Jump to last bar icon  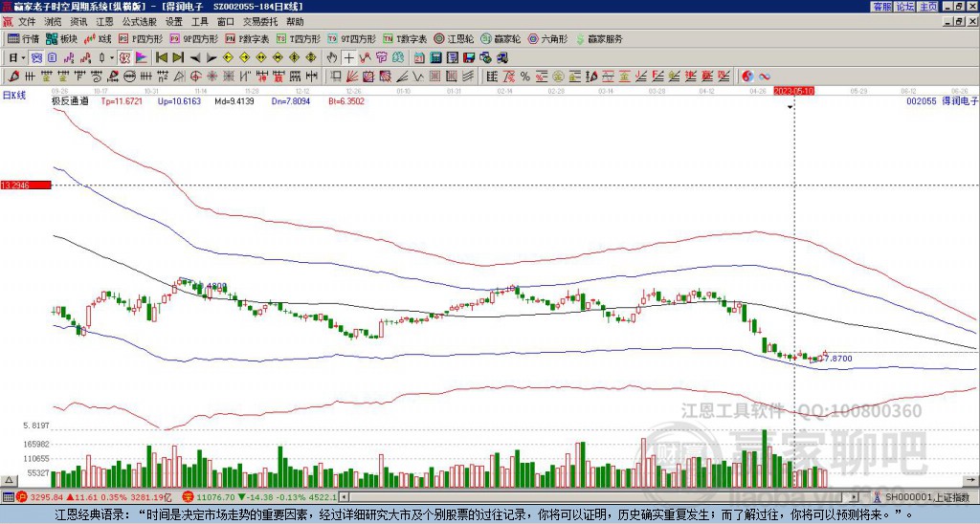pos(178,57)
